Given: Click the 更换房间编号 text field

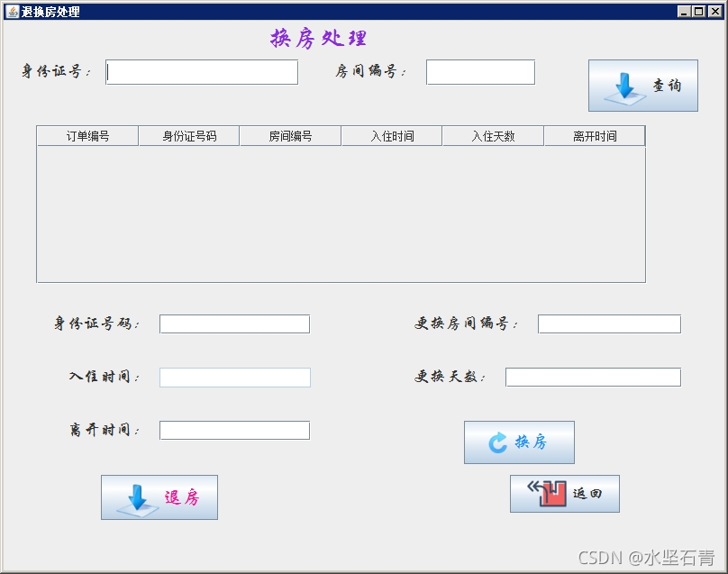Looking at the screenshot, I should point(609,323).
